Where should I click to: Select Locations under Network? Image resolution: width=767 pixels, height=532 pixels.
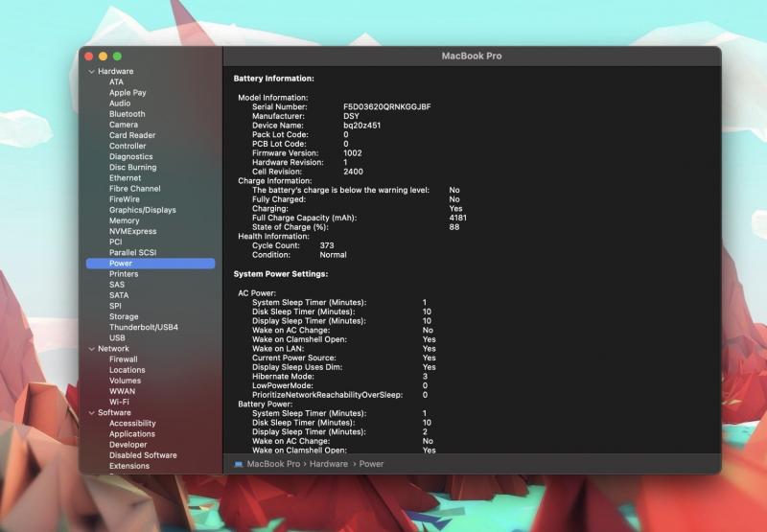point(128,370)
